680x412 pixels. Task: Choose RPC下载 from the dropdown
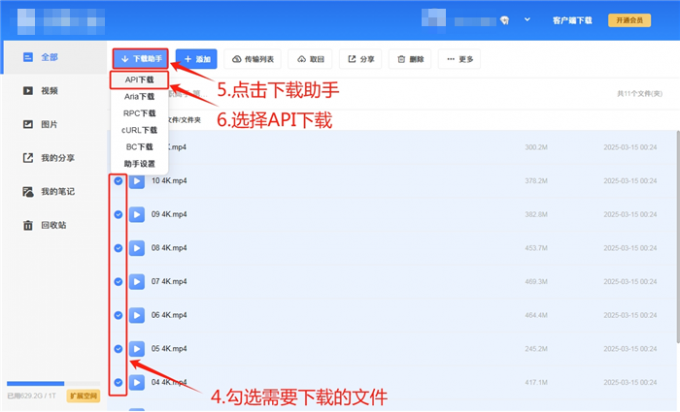coord(139,113)
